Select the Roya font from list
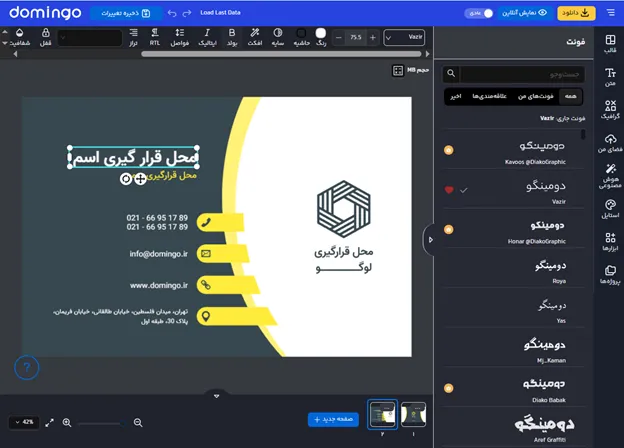This screenshot has height=448, width=624. pyautogui.click(x=544, y=268)
